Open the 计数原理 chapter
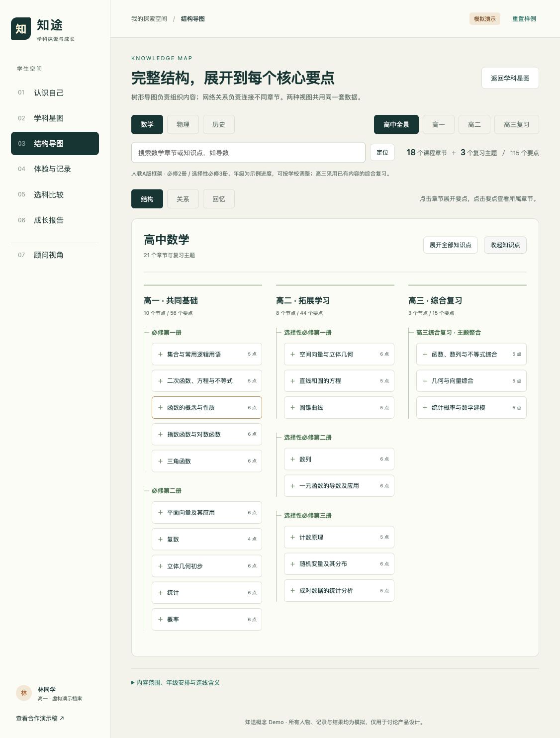This screenshot has width=560, height=738. pyautogui.click(x=339, y=537)
